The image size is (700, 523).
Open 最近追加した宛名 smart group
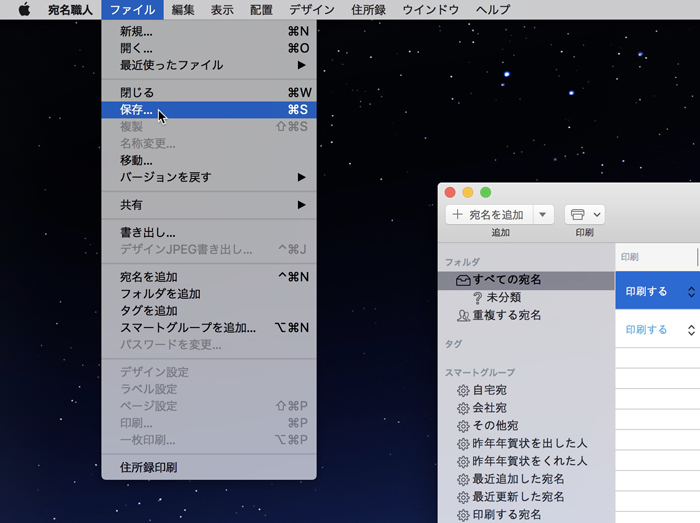click(516, 479)
